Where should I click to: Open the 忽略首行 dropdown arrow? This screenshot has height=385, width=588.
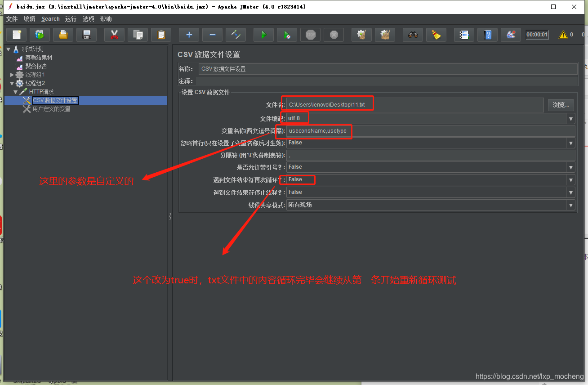pyautogui.click(x=571, y=143)
